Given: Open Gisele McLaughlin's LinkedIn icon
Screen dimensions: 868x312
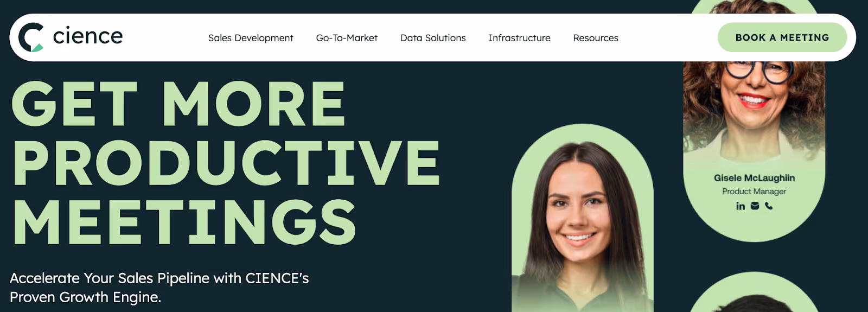Looking at the screenshot, I should (741, 206).
